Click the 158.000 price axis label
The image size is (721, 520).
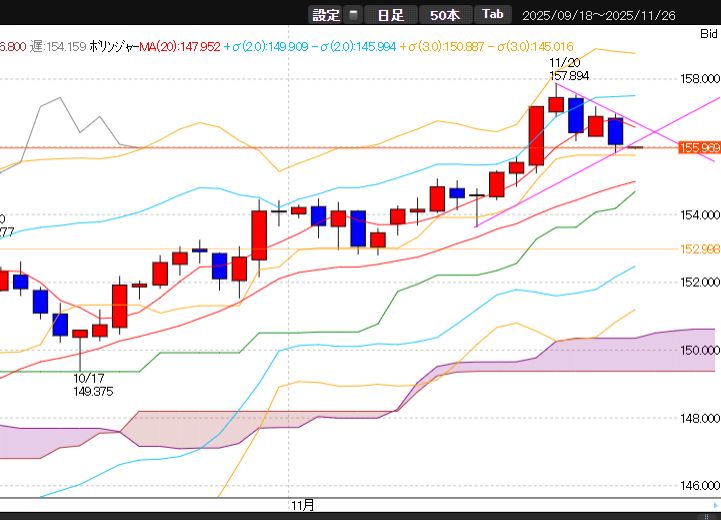[x=701, y=79]
